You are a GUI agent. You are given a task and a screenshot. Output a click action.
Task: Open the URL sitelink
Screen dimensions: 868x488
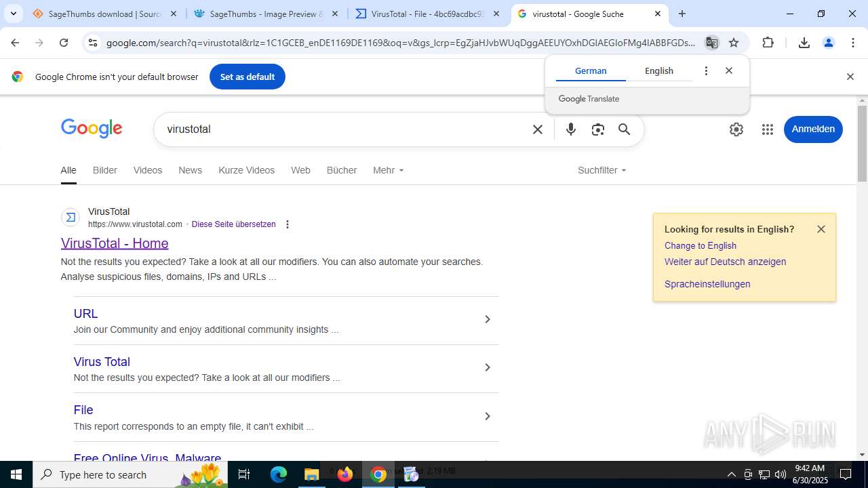pyautogui.click(x=85, y=314)
